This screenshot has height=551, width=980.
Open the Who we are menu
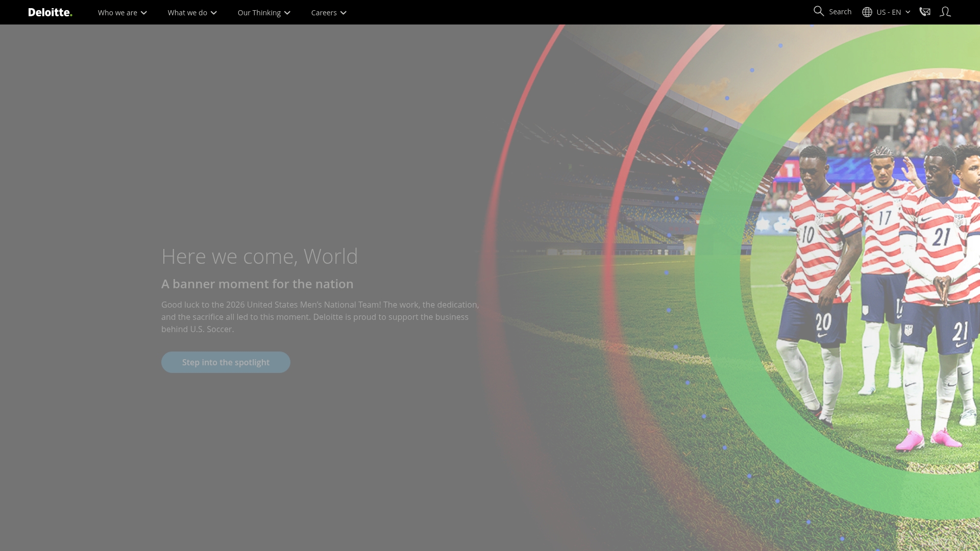122,12
